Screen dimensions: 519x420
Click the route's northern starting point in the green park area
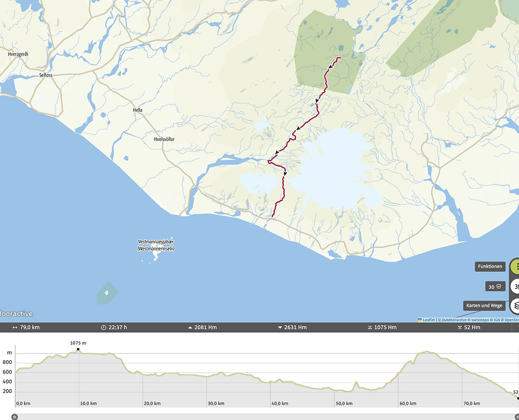pyautogui.click(x=341, y=58)
